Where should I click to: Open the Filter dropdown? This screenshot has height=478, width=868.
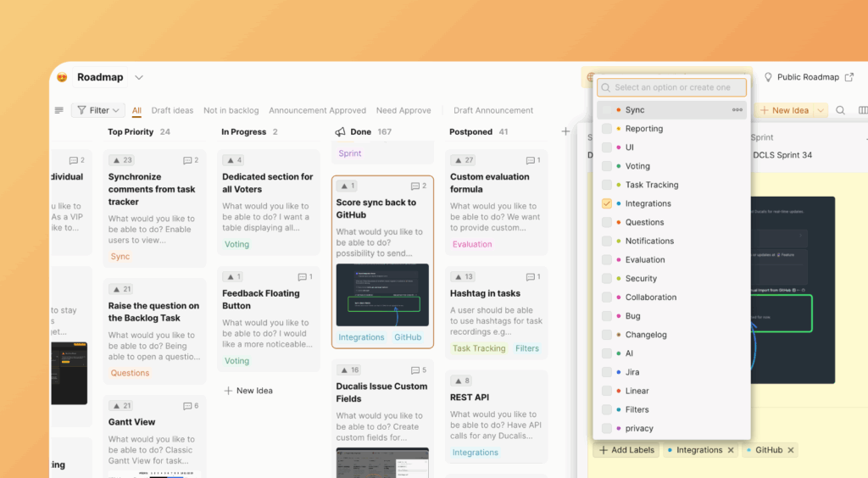pos(98,110)
